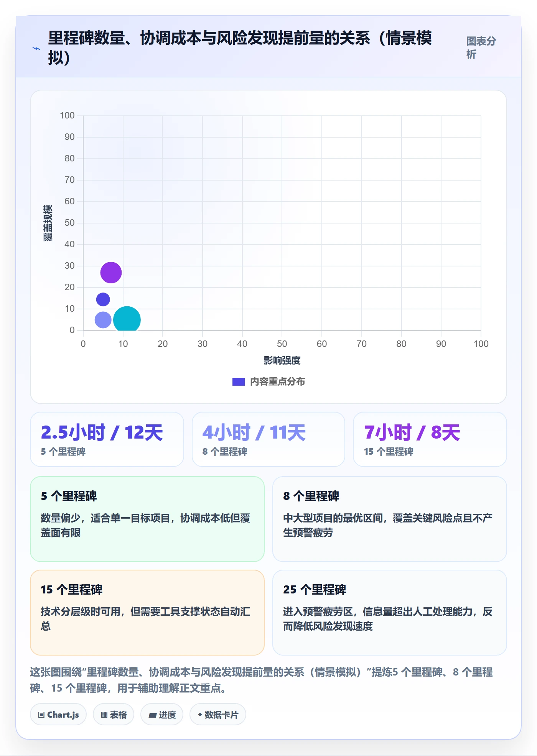
Task: Click the 图表分析 label in the header
Action: click(x=481, y=48)
